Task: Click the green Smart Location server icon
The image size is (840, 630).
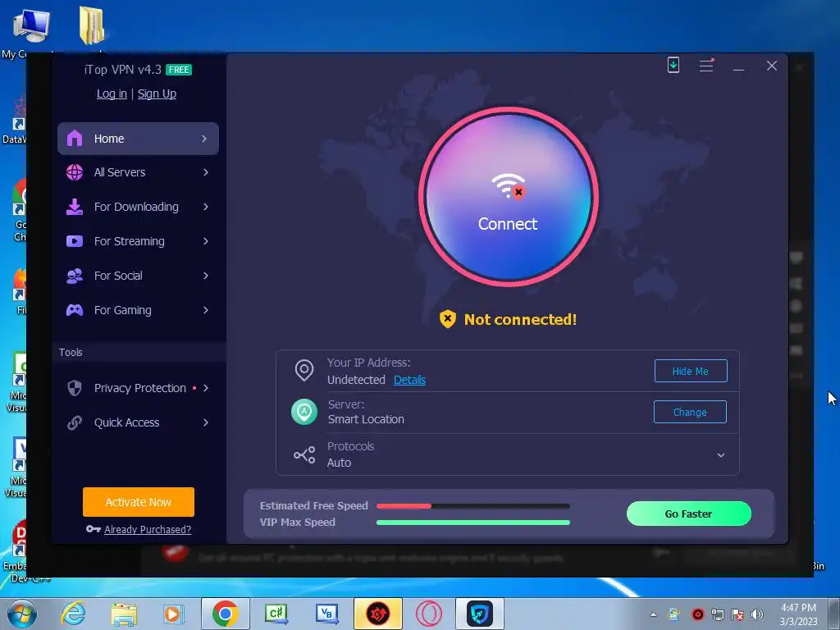Action: point(304,412)
